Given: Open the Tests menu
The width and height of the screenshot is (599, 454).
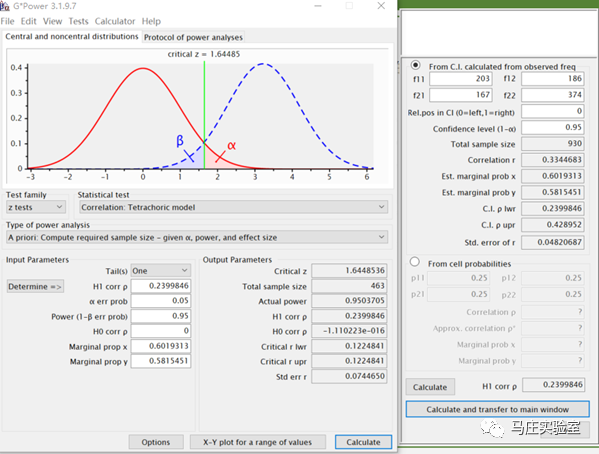Looking at the screenshot, I should pyautogui.click(x=78, y=21).
